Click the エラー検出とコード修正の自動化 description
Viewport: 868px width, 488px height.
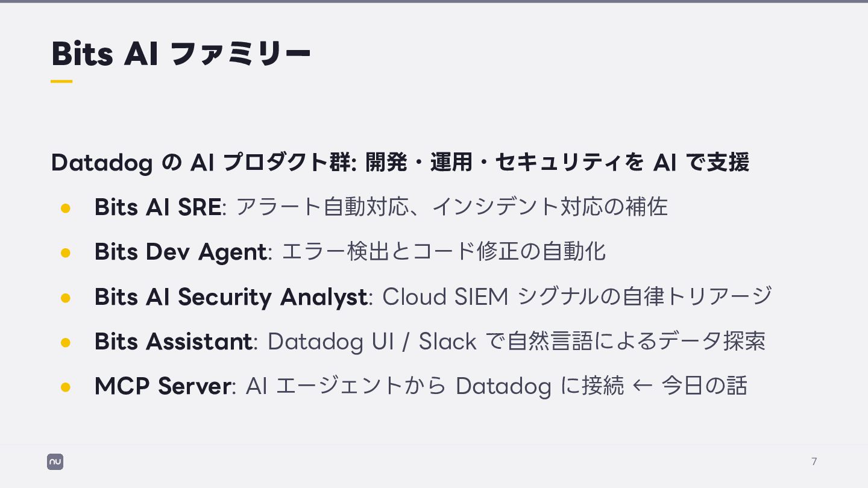(444, 252)
